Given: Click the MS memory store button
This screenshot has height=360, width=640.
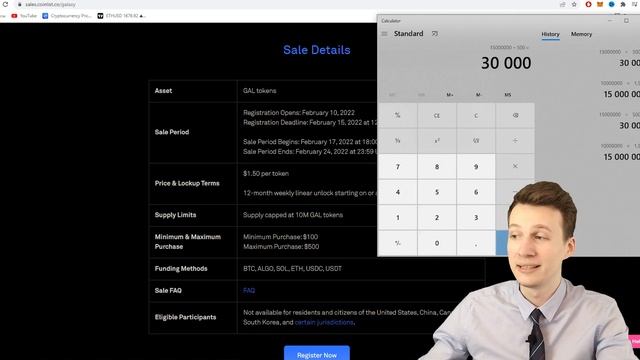Looking at the screenshot, I should pos(508,95).
